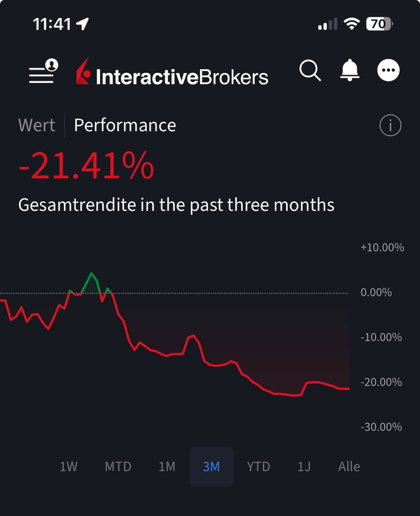420x516 pixels.
Task: Tap the Wi-Fi status icon
Action: [x=352, y=24]
